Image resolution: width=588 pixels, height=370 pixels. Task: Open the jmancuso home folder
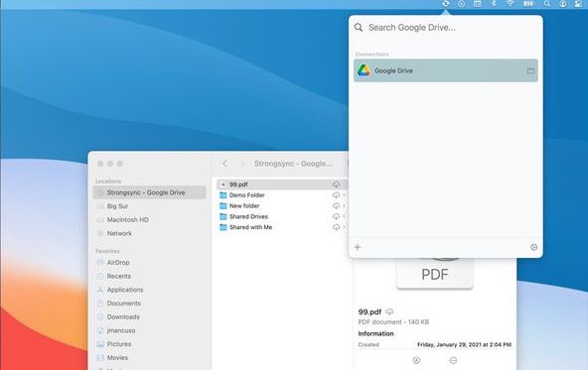[x=121, y=330]
